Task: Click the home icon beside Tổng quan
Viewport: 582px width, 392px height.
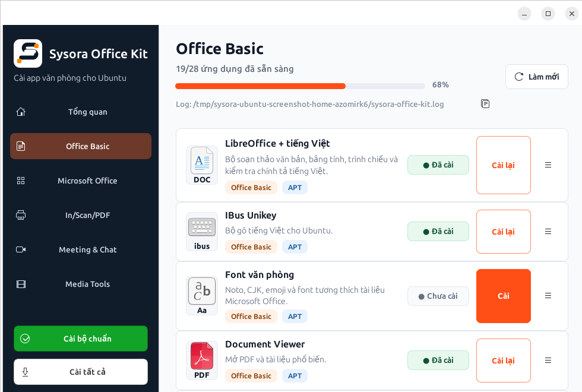Action: click(x=21, y=112)
